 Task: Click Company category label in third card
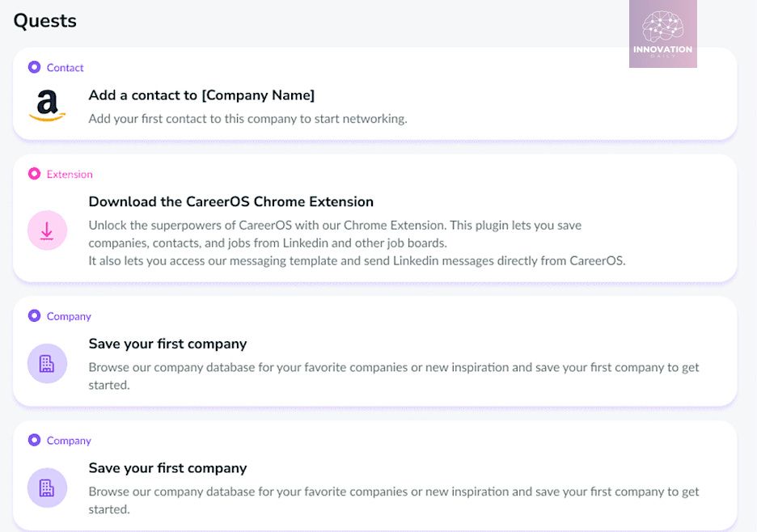coord(69,317)
